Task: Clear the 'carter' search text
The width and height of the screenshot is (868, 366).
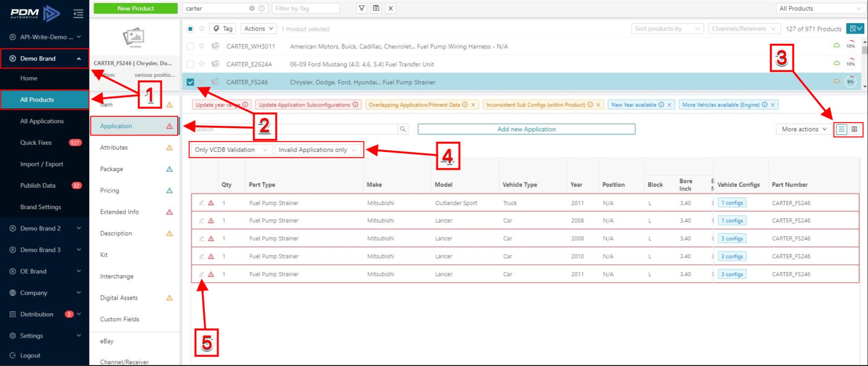Action: (x=252, y=9)
